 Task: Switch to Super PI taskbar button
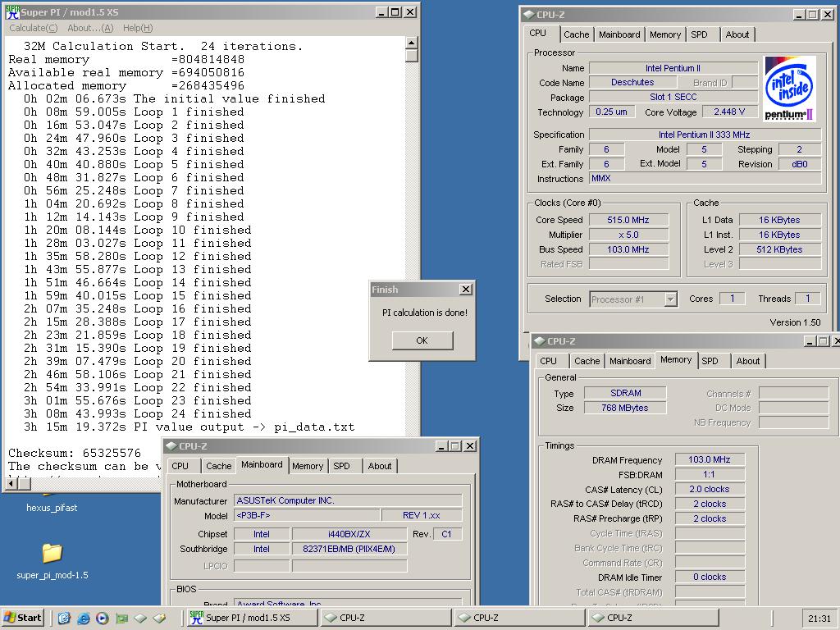pyautogui.click(x=252, y=618)
